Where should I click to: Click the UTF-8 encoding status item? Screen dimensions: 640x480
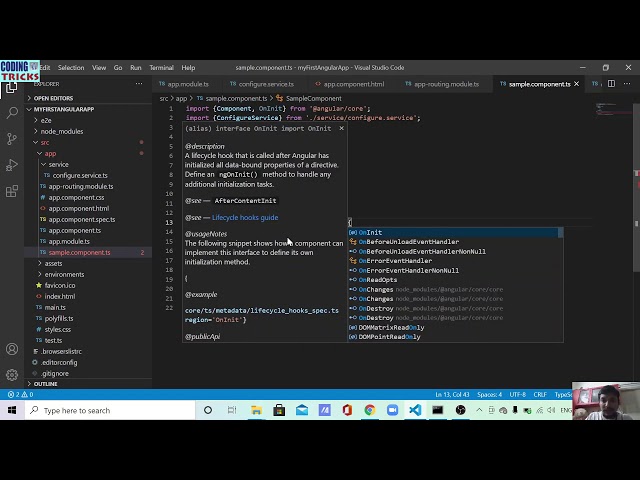[518, 395]
